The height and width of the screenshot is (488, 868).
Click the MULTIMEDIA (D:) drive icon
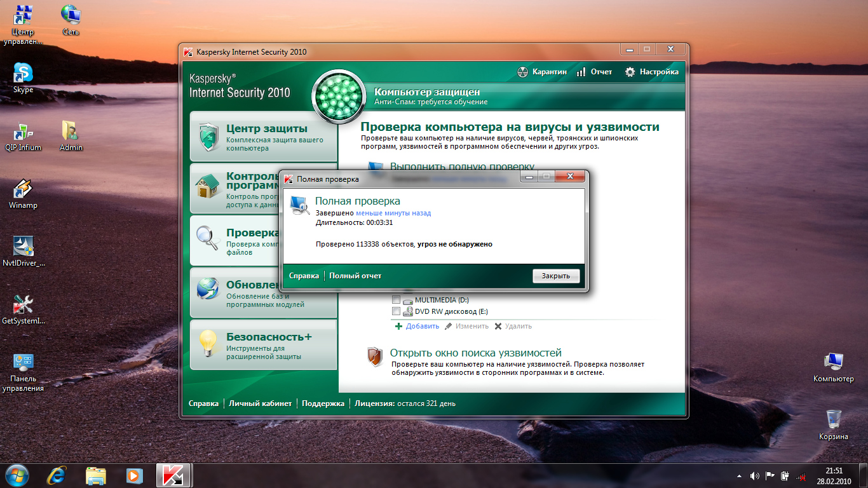pyautogui.click(x=408, y=300)
